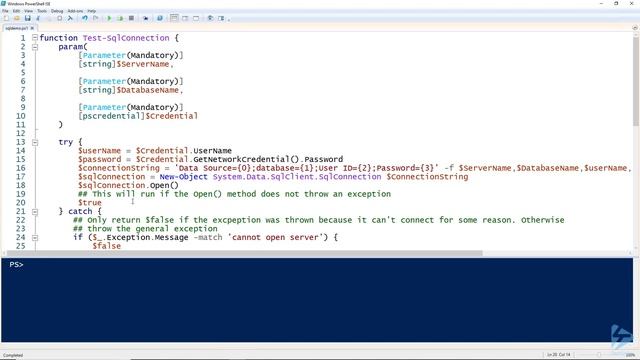The height and width of the screenshot is (360, 640).
Task: Click the Copy toolbar icon
Action: [x=49, y=18]
